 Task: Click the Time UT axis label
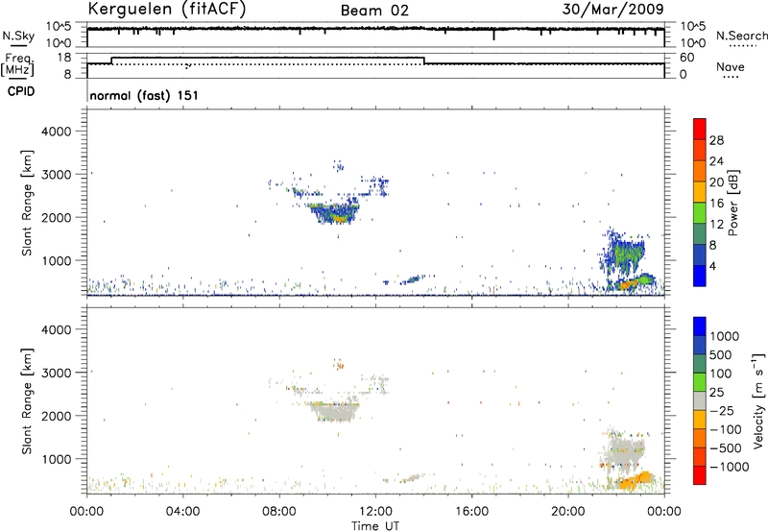pos(375,526)
